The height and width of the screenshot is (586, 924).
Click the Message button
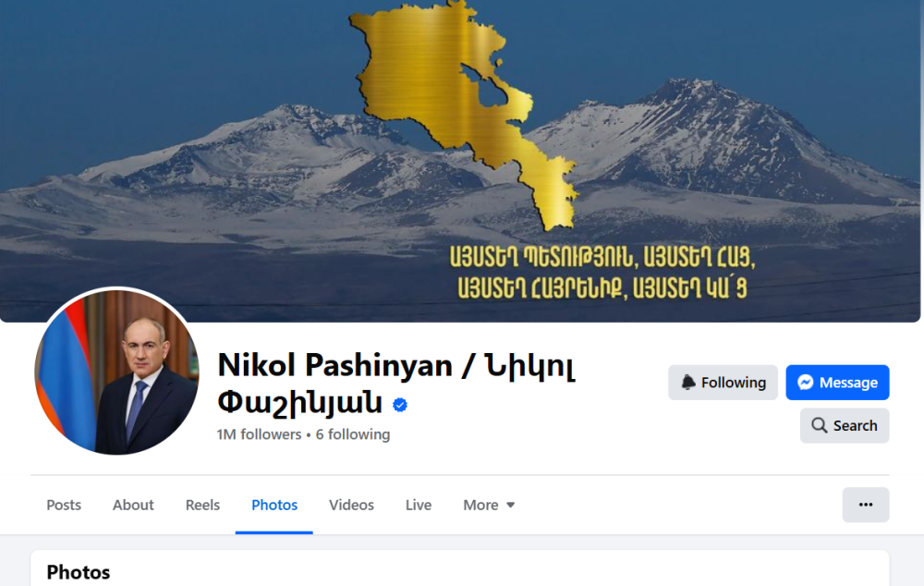click(837, 383)
